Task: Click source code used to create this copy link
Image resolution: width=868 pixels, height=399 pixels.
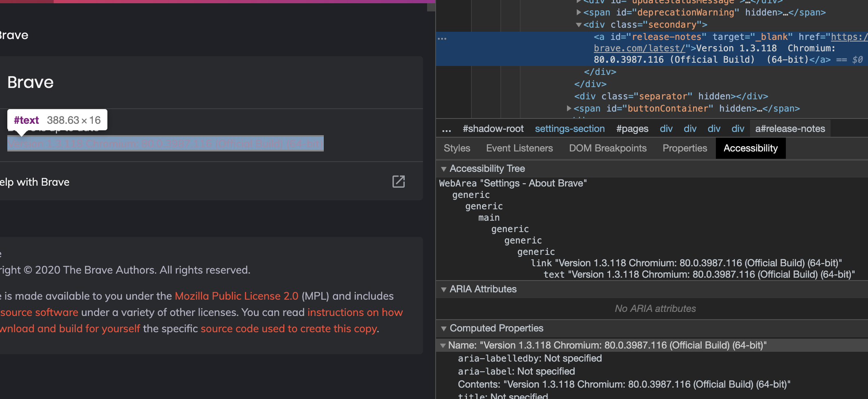Action: point(288,329)
